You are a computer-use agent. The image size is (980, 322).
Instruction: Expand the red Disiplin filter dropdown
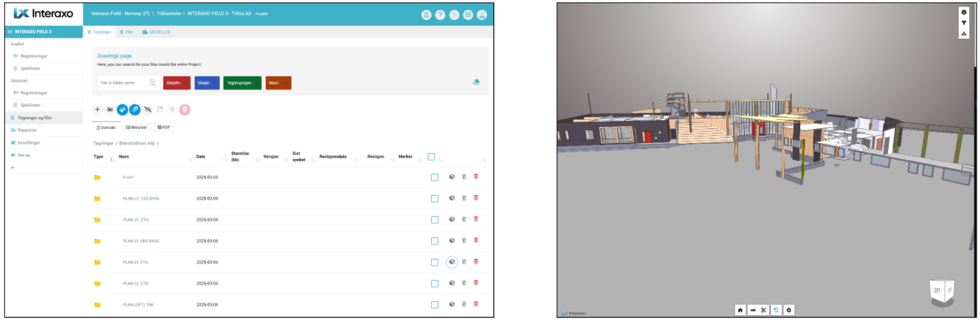point(176,82)
